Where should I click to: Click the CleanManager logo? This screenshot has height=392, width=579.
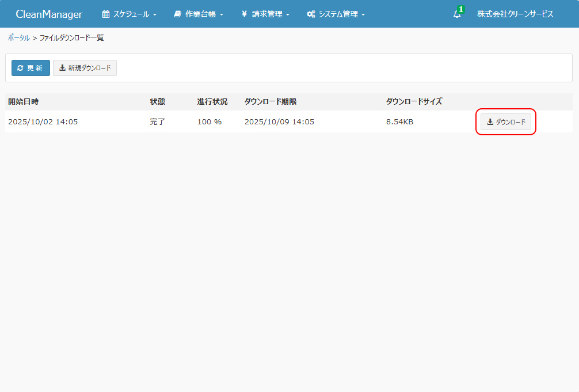49,14
